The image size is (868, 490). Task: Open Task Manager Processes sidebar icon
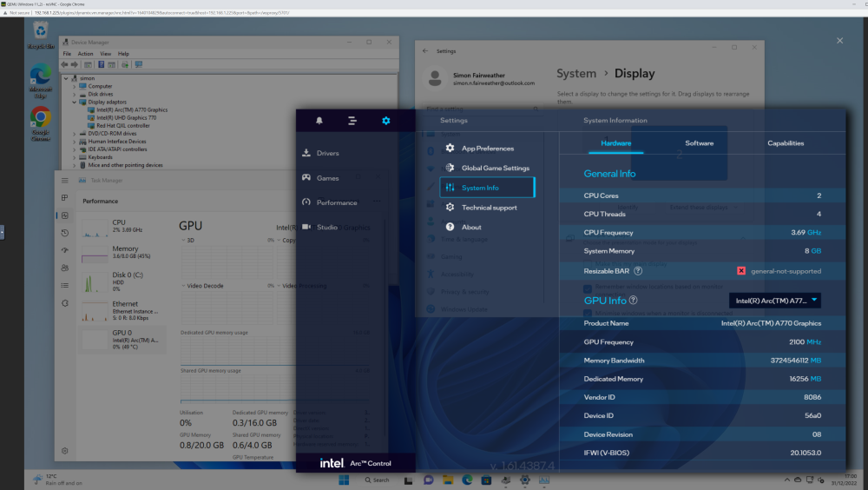(65, 197)
